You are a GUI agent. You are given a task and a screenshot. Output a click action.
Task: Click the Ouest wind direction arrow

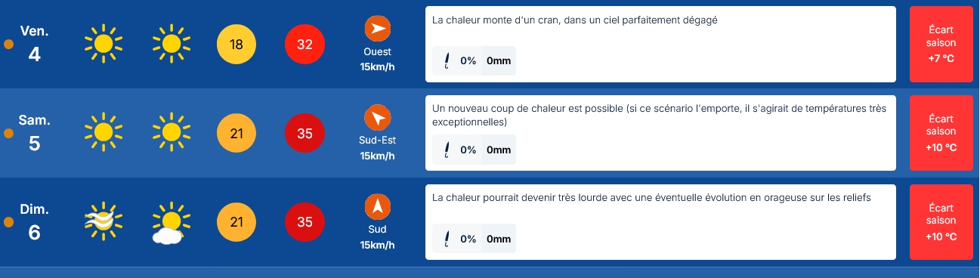pyautogui.click(x=378, y=29)
